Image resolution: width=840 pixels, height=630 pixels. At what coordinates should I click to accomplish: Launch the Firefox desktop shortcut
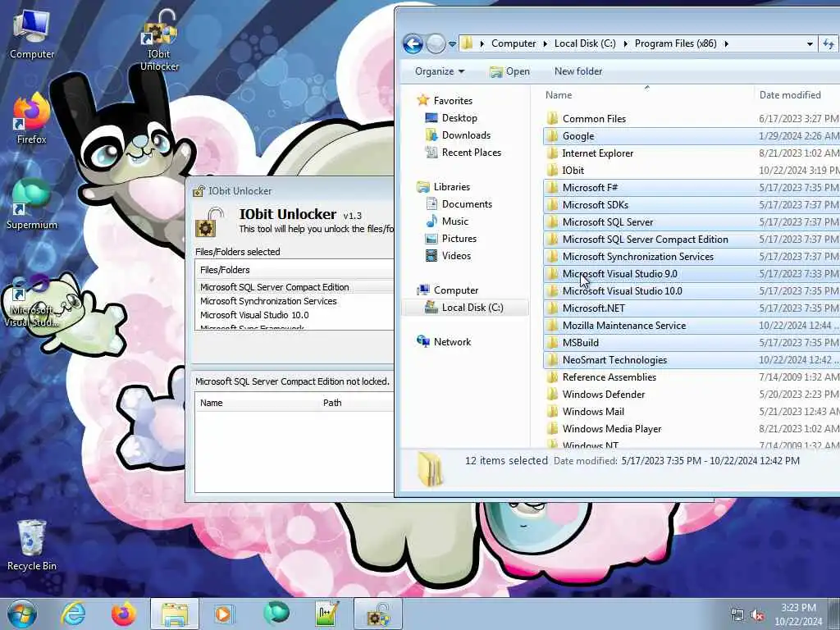click(32, 120)
